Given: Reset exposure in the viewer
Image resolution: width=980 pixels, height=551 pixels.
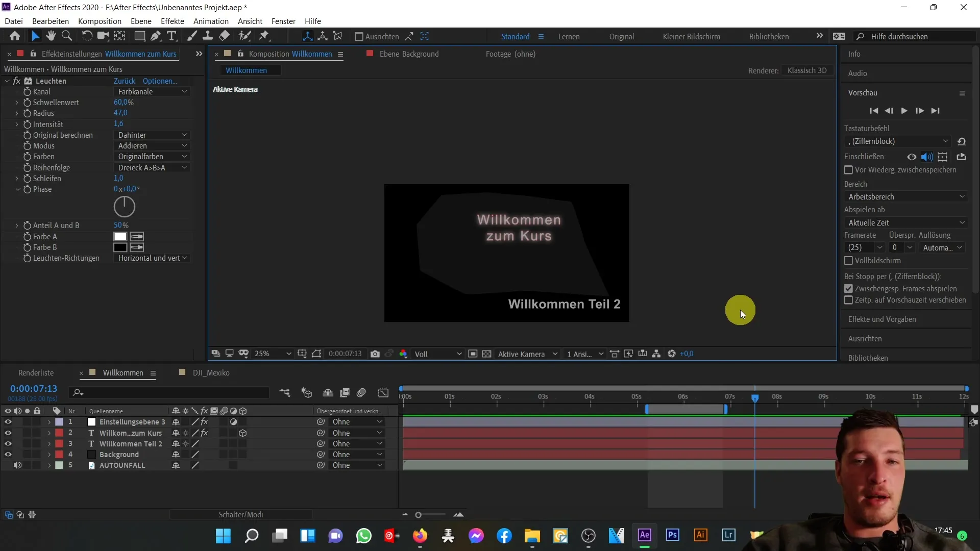Looking at the screenshot, I should pyautogui.click(x=672, y=354).
